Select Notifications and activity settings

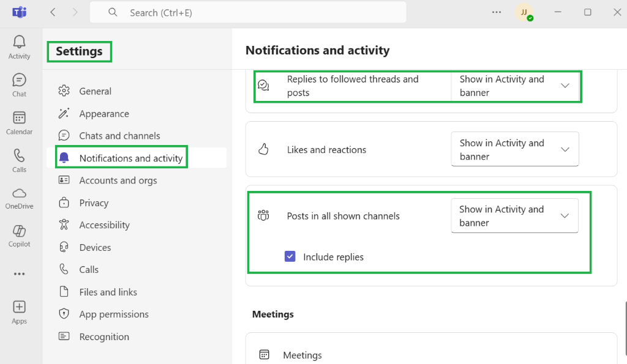pos(137,158)
